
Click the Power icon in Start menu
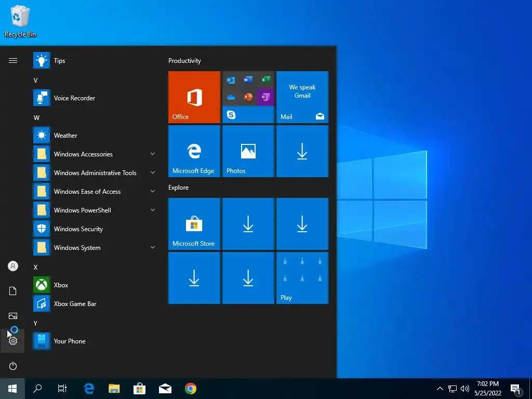tap(13, 366)
